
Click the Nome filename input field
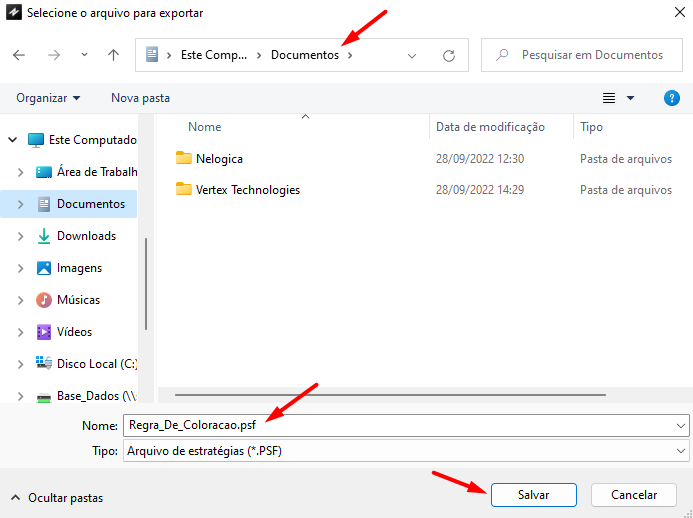coord(400,426)
